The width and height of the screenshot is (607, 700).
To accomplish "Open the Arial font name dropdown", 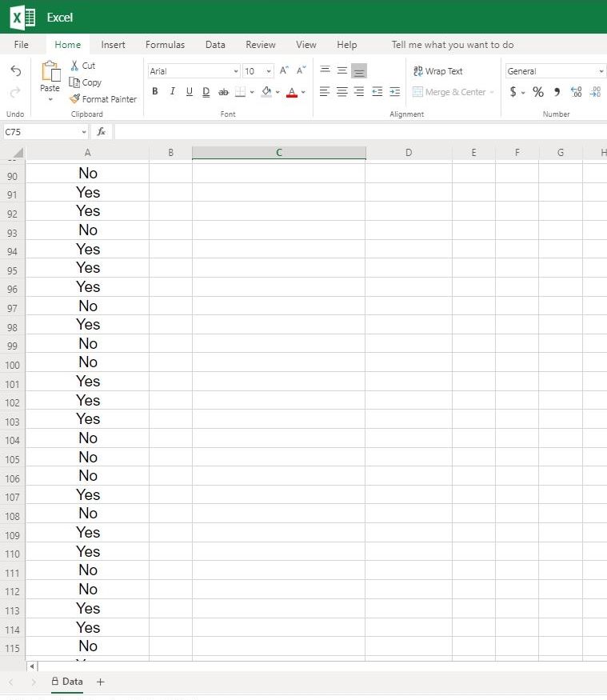I will (x=236, y=71).
